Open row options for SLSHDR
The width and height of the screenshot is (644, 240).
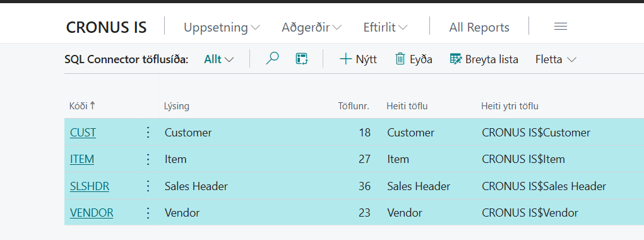pos(148,186)
